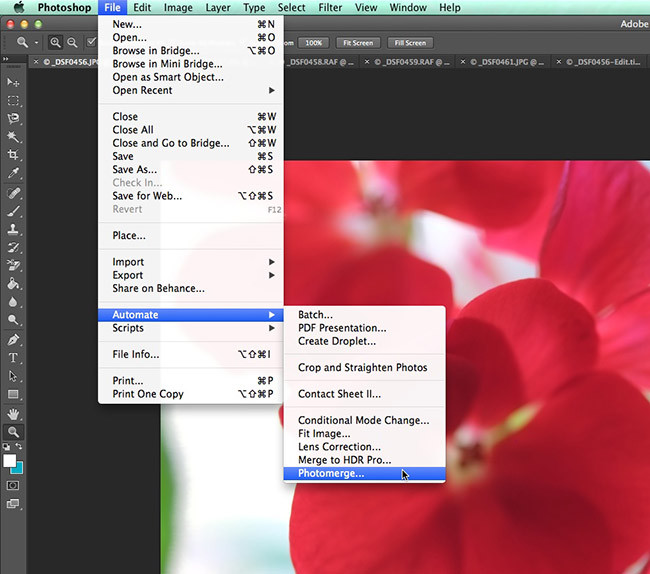Switch to the _DSF0461.JPG document tab

504,62
